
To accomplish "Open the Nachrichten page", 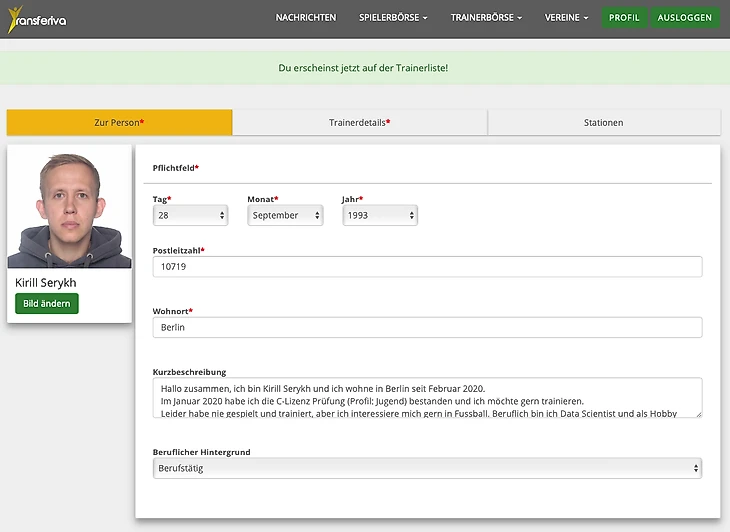I will (306, 18).
